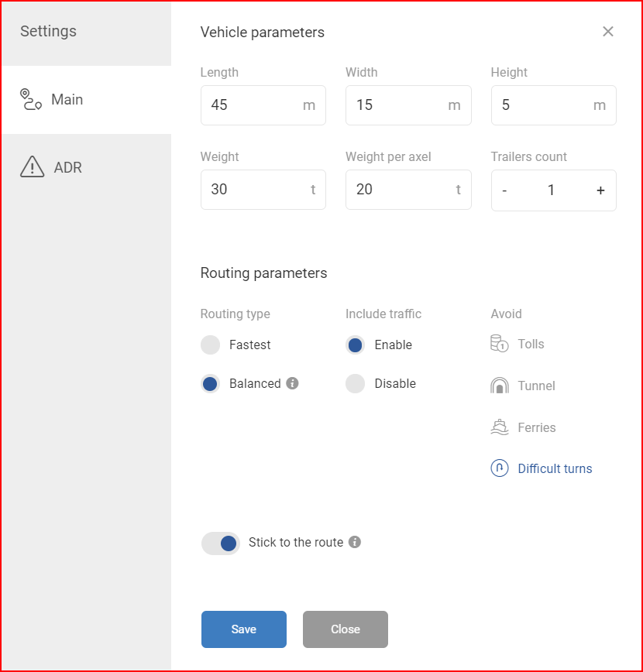Switch to the Main settings tab
The width and height of the screenshot is (643, 672).
(86, 99)
